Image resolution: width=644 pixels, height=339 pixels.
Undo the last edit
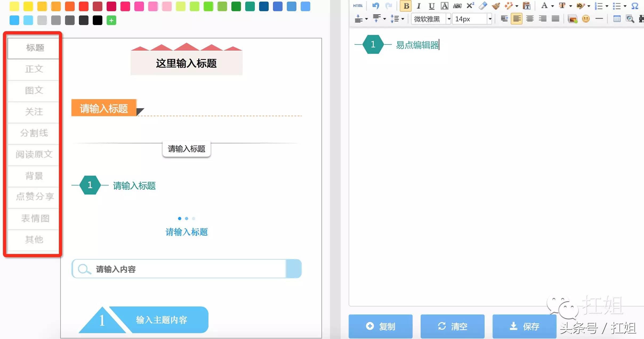pyautogui.click(x=376, y=6)
